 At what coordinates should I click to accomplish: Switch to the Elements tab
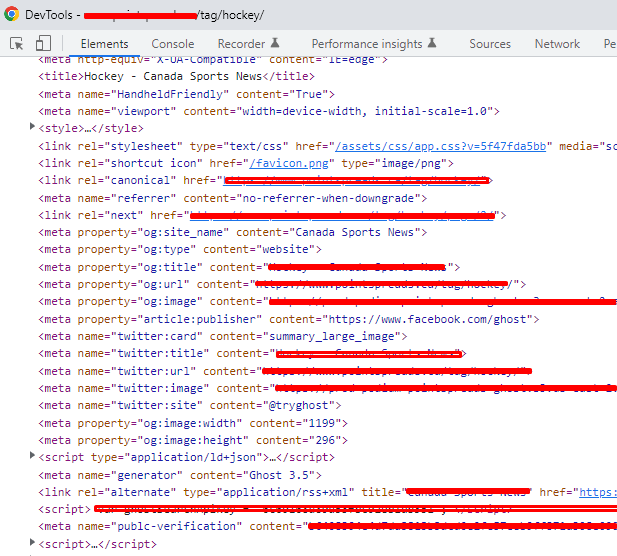coord(104,44)
